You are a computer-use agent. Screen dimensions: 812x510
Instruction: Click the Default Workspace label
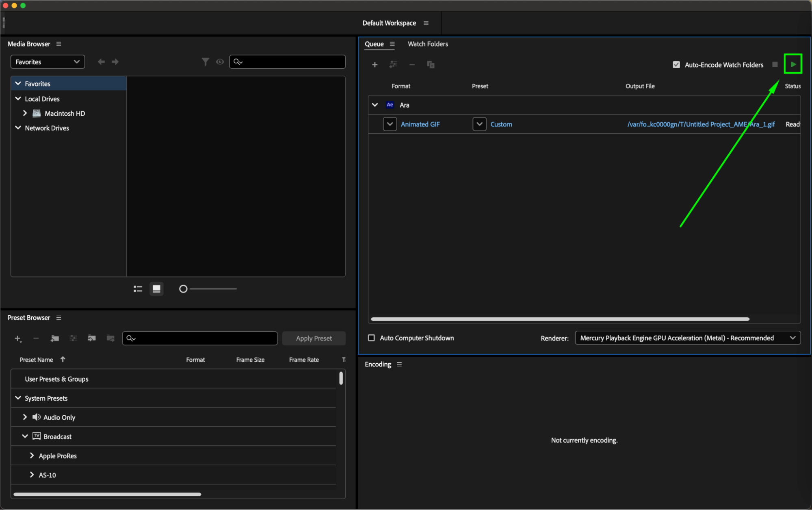[389, 23]
